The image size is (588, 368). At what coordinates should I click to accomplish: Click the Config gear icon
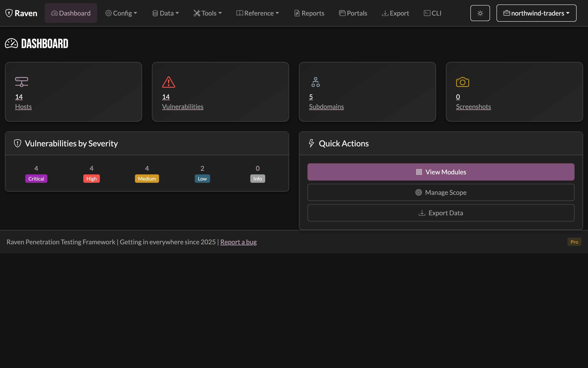[108, 13]
